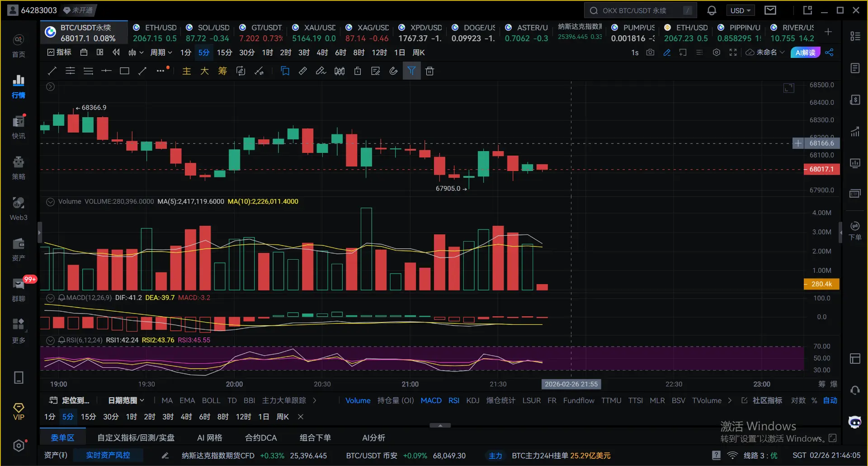Toggle 自动 auto scale

click(830, 400)
